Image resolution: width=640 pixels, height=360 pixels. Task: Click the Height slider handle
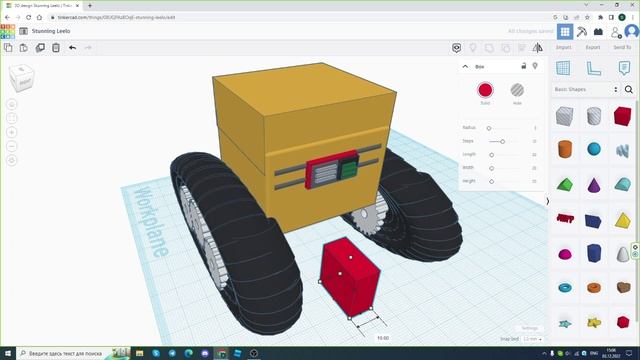coord(491,181)
